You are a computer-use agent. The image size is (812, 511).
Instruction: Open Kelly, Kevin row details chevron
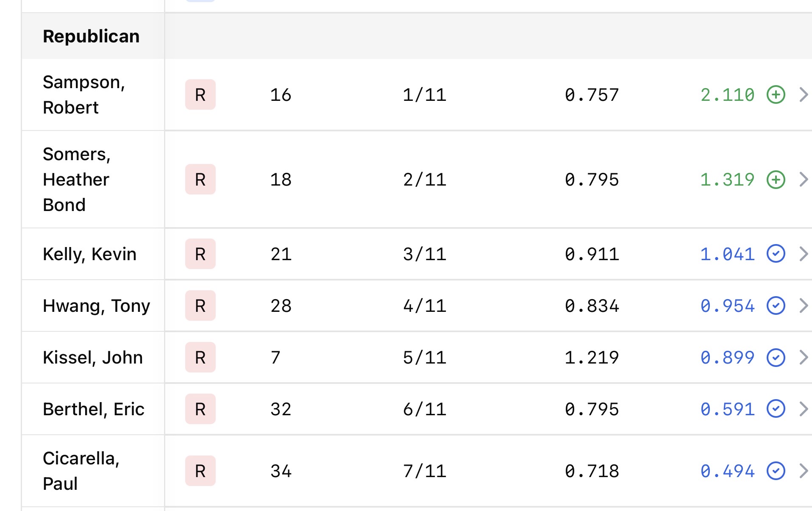pyautogui.click(x=803, y=254)
